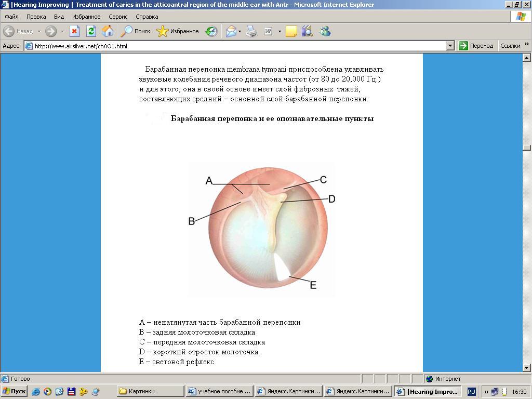Open the Справка menu
The width and height of the screenshot is (532, 399).
147,17
